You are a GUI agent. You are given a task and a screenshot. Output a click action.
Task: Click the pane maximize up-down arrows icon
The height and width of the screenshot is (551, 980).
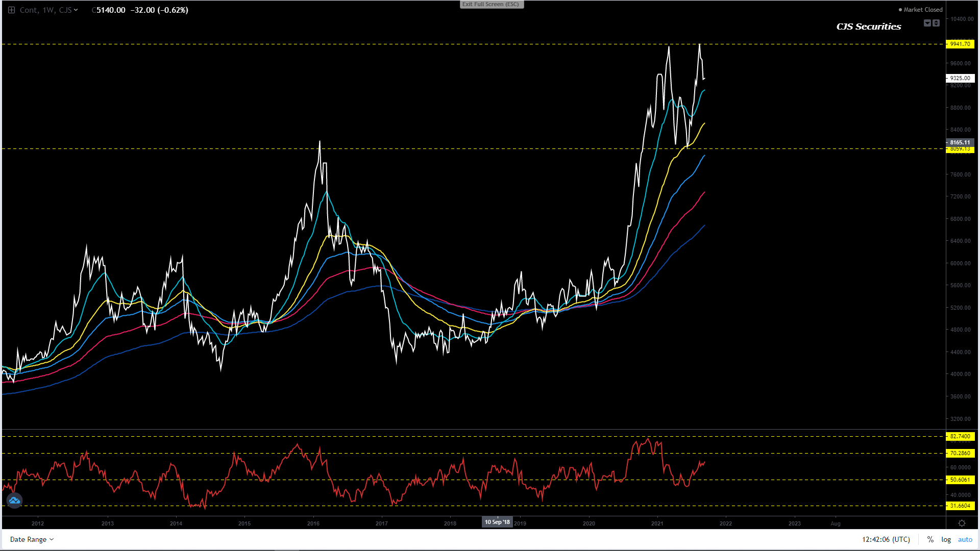pos(936,23)
